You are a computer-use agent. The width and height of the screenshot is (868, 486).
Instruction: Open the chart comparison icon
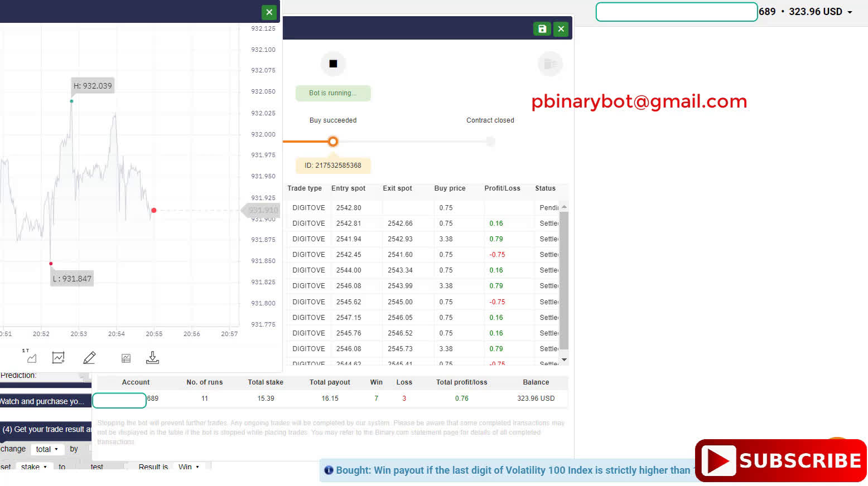[126, 357]
